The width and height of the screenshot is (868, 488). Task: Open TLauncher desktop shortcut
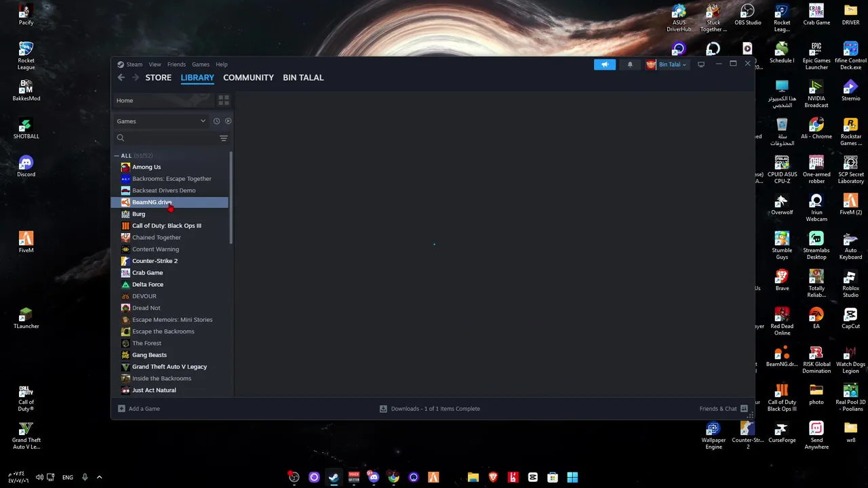pos(26,319)
